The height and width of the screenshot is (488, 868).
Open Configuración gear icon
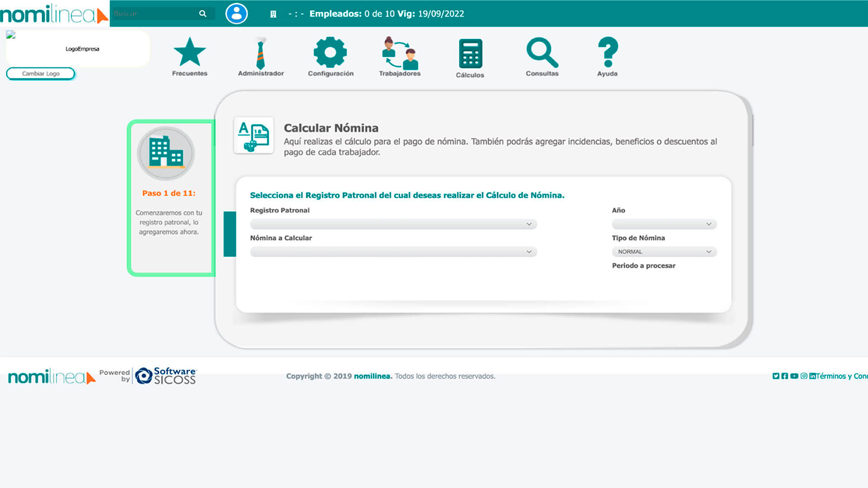[330, 52]
